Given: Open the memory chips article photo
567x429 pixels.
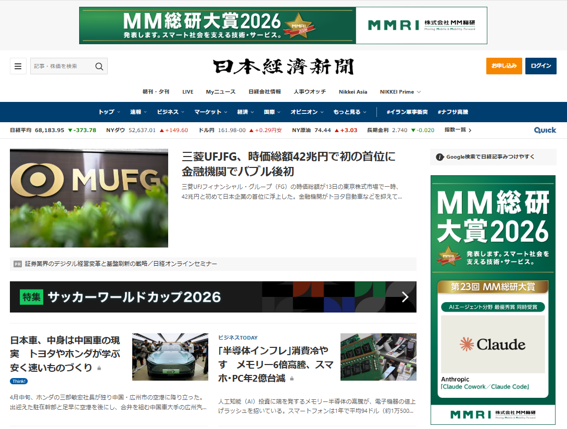Looking at the screenshot, I should (378, 357).
